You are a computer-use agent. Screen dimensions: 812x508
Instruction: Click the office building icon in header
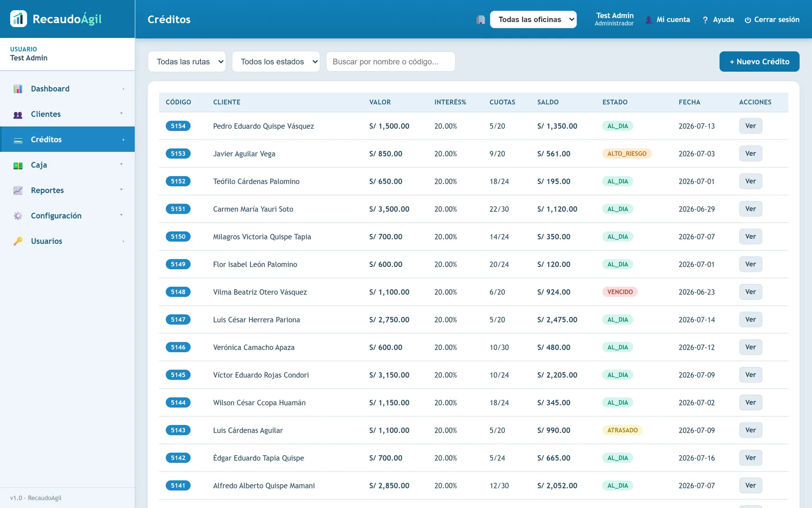click(480, 19)
